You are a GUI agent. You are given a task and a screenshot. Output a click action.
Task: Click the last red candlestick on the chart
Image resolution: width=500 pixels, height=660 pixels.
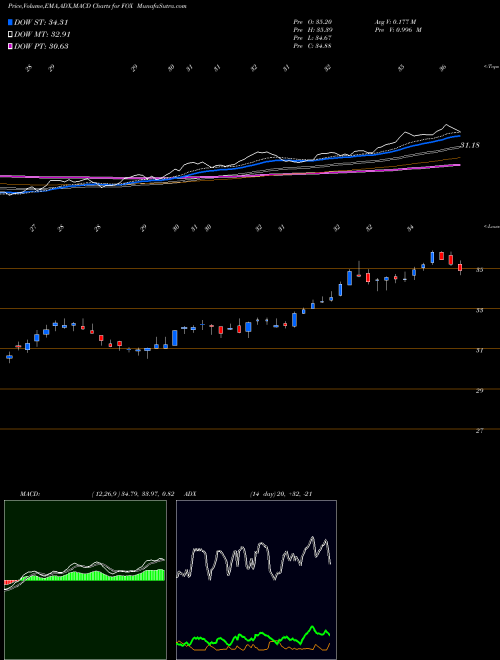[x=460, y=268]
